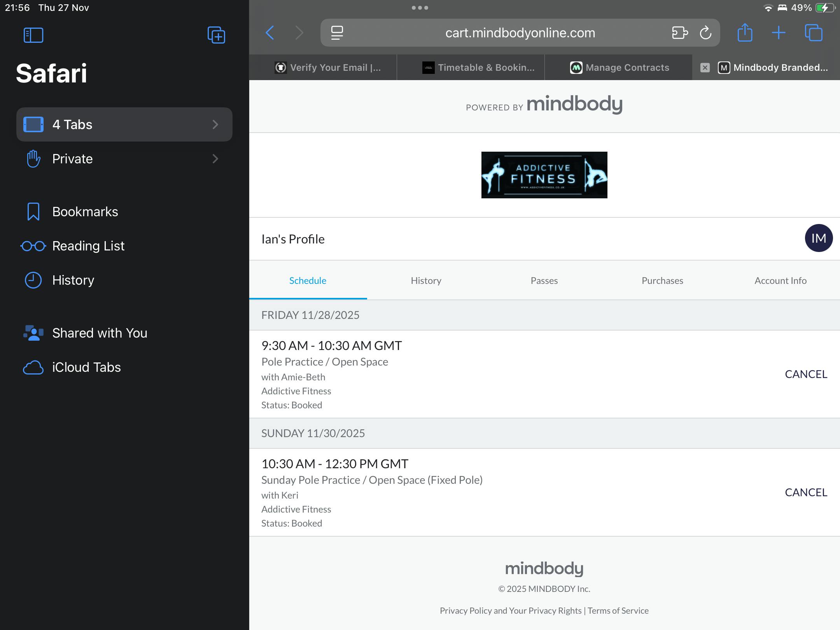
Task: Add a new tab with plus icon
Action: pyautogui.click(x=779, y=33)
